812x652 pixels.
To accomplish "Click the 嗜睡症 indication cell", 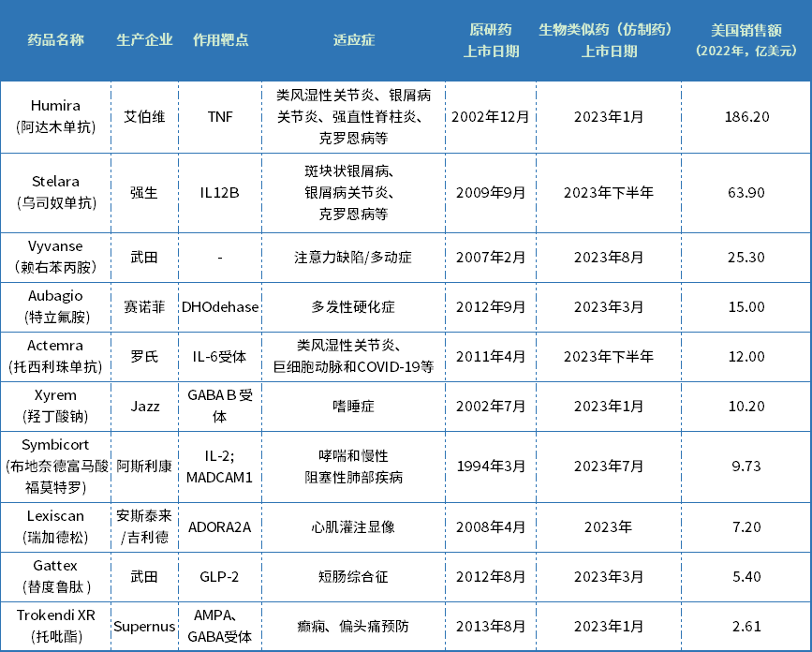I will [x=353, y=406].
